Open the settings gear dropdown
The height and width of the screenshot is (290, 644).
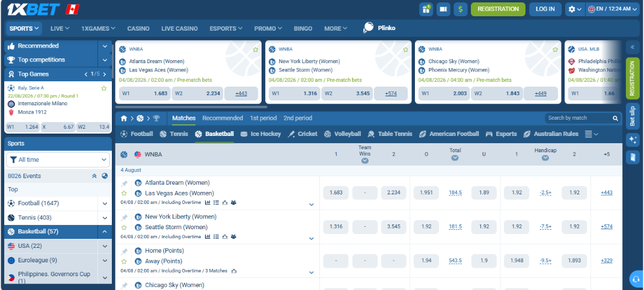(x=575, y=9)
